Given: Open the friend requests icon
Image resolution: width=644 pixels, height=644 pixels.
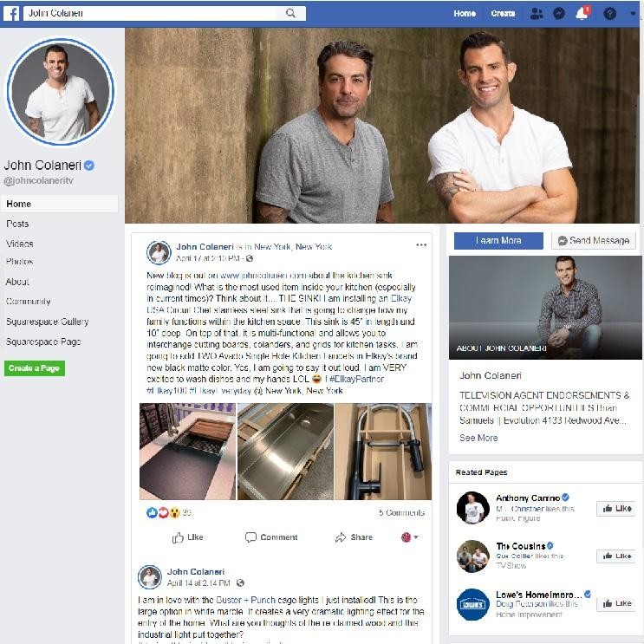Looking at the screenshot, I should click(536, 14).
